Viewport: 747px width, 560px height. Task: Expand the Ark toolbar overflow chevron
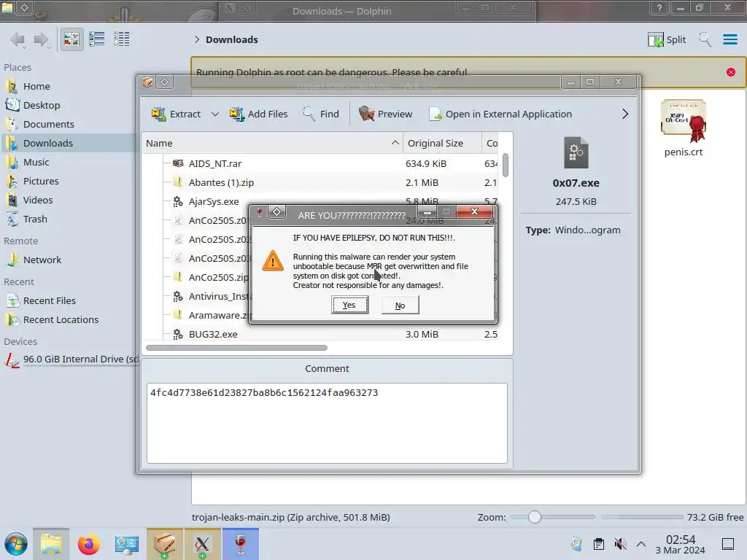pyautogui.click(x=625, y=114)
